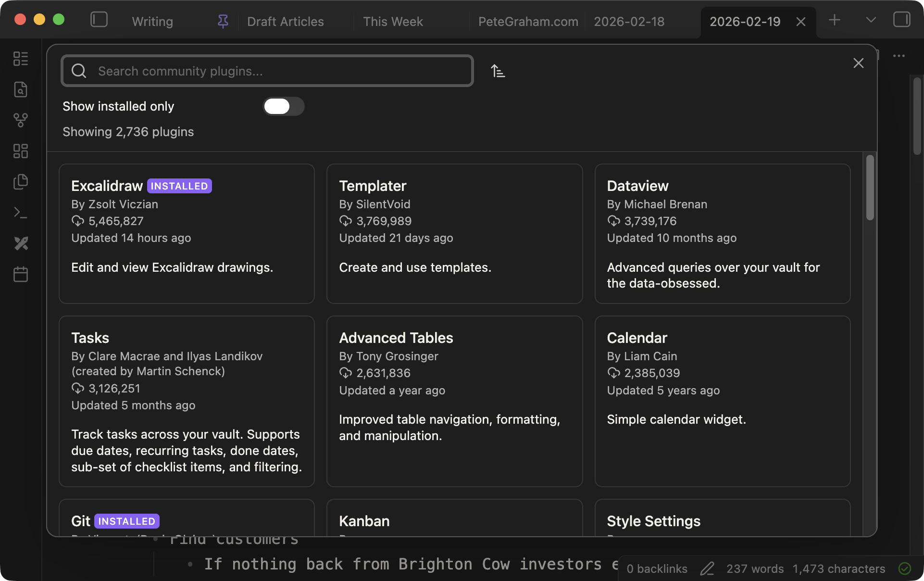Open a new tab with the plus button
This screenshot has height=581, width=924.
tap(834, 20)
